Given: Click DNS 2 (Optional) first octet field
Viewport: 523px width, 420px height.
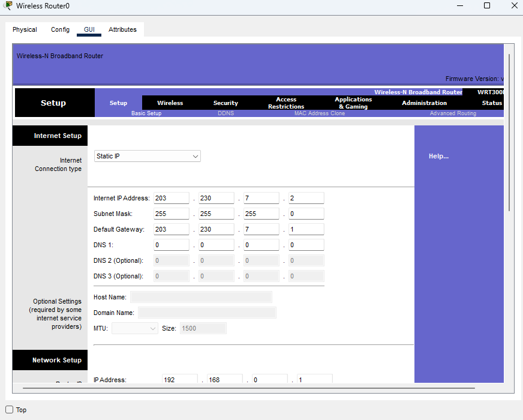Looking at the screenshot, I should tap(172, 260).
